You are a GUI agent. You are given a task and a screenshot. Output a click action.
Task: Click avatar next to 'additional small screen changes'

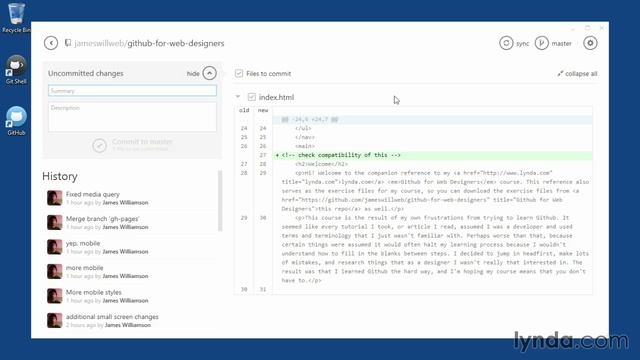tap(54, 320)
